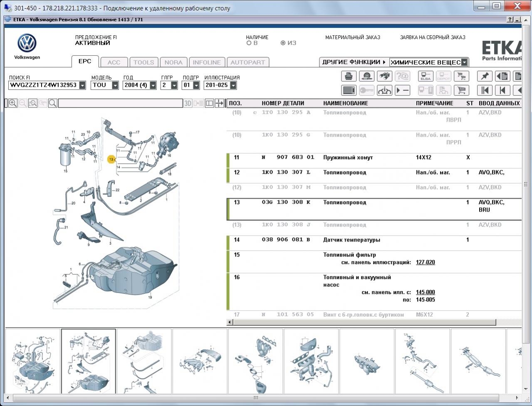Select row 17 Винт с 6-гр.головк.с буртиком
Screen dimensions: 532x406
click(x=374, y=315)
